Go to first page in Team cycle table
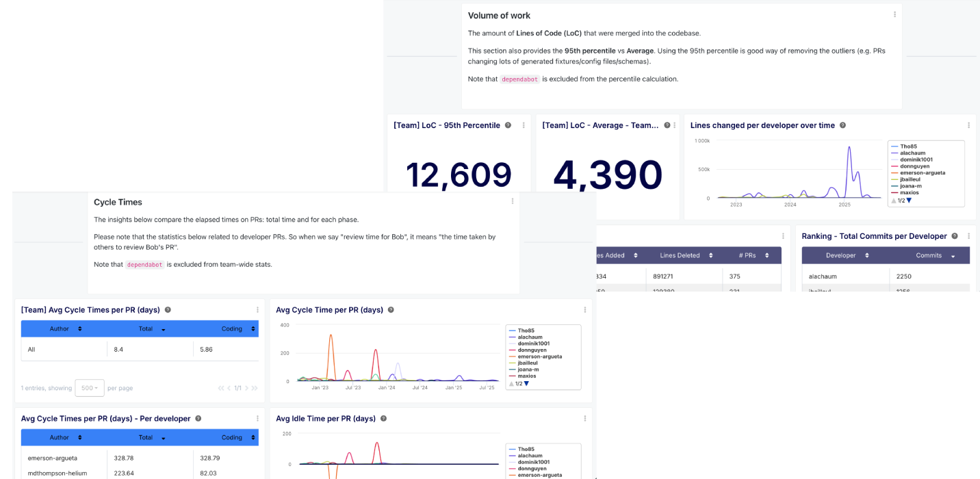Screen dimensions: 980x479 [221, 388]
